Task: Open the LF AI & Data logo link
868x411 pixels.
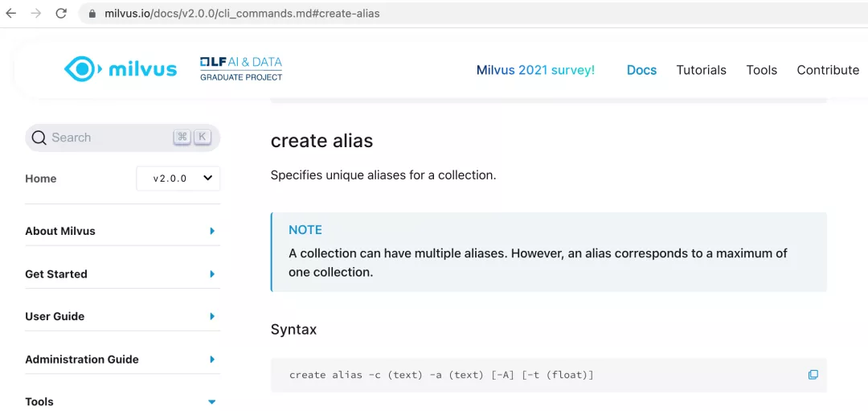Action: (x=241, y=68)
